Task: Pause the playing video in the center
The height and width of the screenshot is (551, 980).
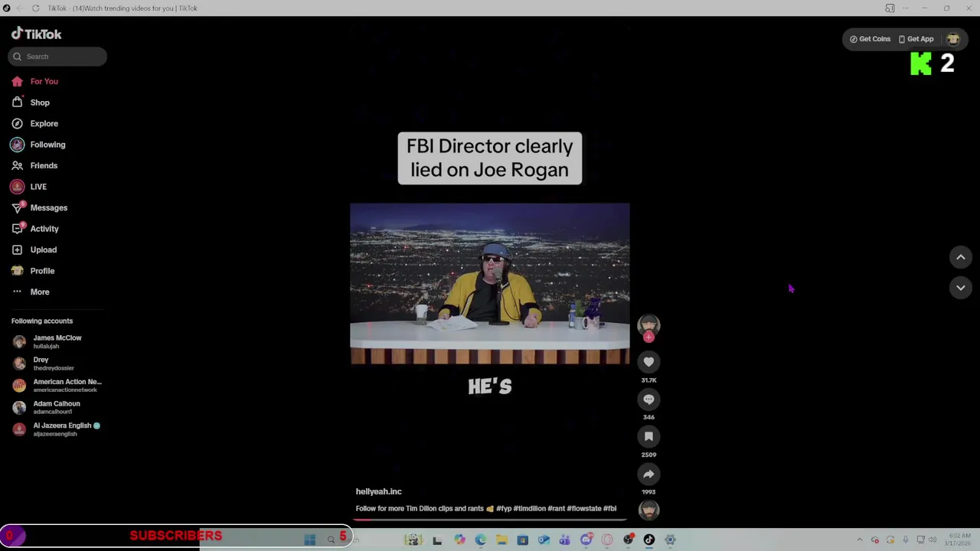Action: pos(490,283)
